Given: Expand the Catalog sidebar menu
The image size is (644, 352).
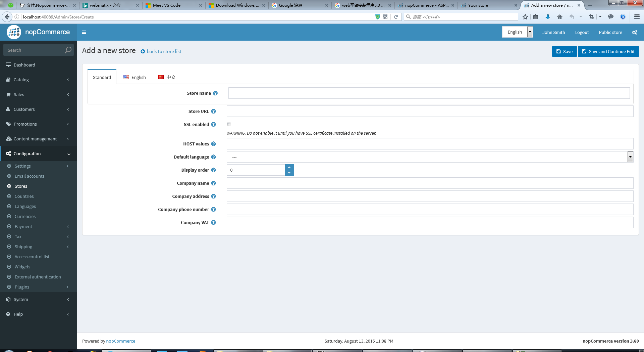Looking at the screenshot, I should coord(39,80).
